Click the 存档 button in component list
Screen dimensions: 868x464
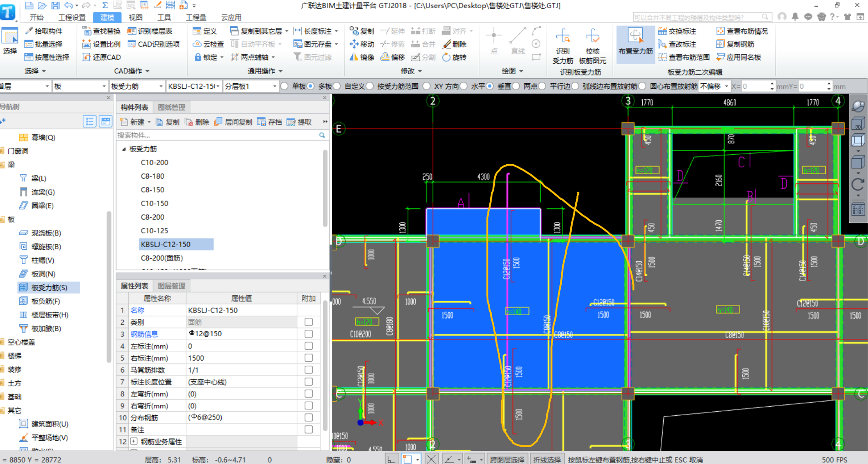click(270, 122)
